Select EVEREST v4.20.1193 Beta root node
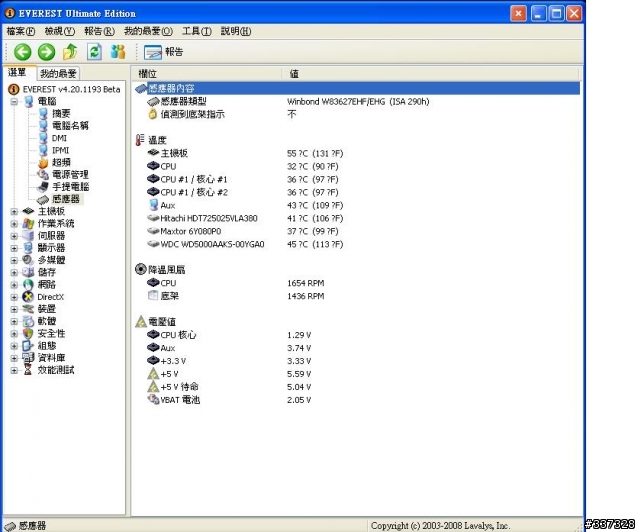640x532 pixels. [x=71, y=89]
